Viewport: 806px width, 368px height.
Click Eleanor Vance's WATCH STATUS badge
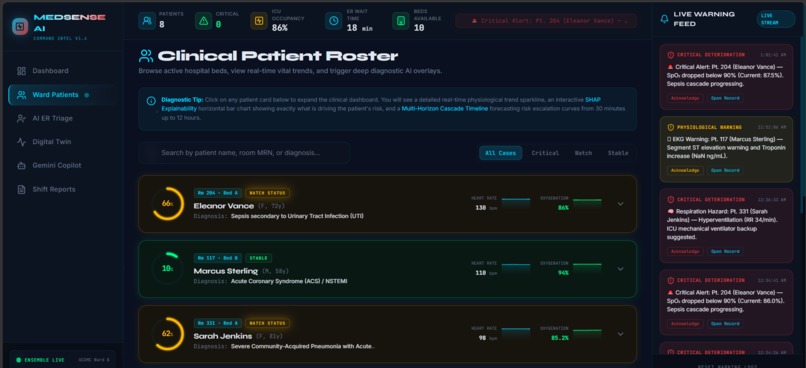(267, 193)
